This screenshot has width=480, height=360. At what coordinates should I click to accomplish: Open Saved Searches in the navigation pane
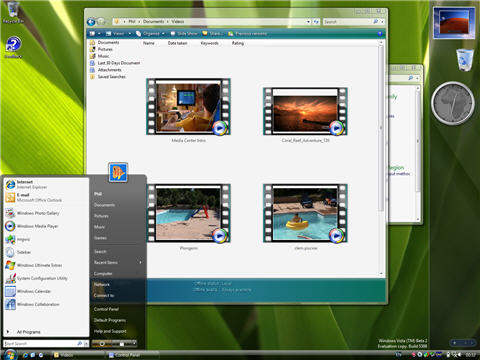click(x=108, y=77)
